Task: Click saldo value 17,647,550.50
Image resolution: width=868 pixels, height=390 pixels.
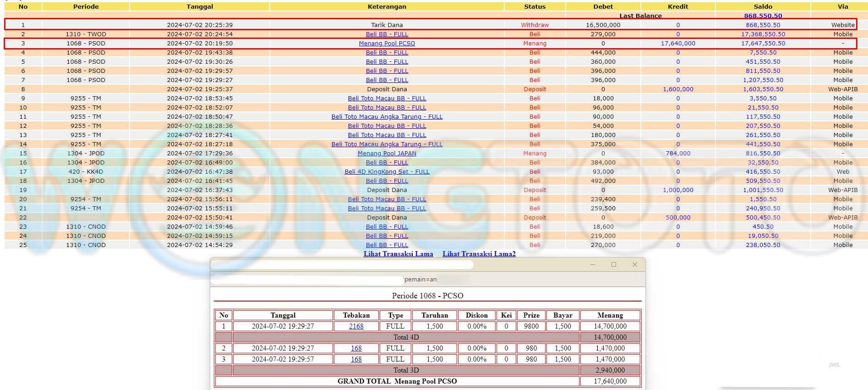Action: point(763,44)
